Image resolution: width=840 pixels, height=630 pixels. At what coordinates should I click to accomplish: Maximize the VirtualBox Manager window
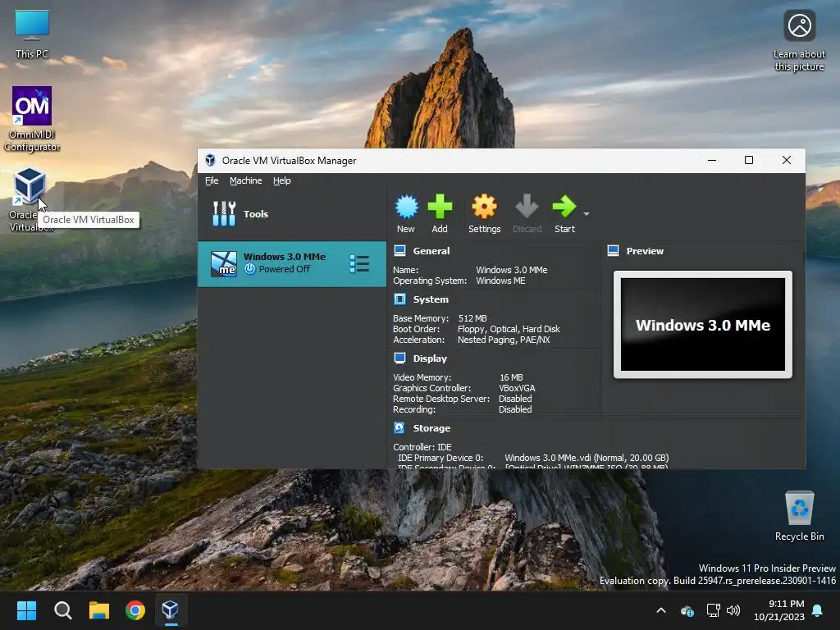click(x=749, y=160)
